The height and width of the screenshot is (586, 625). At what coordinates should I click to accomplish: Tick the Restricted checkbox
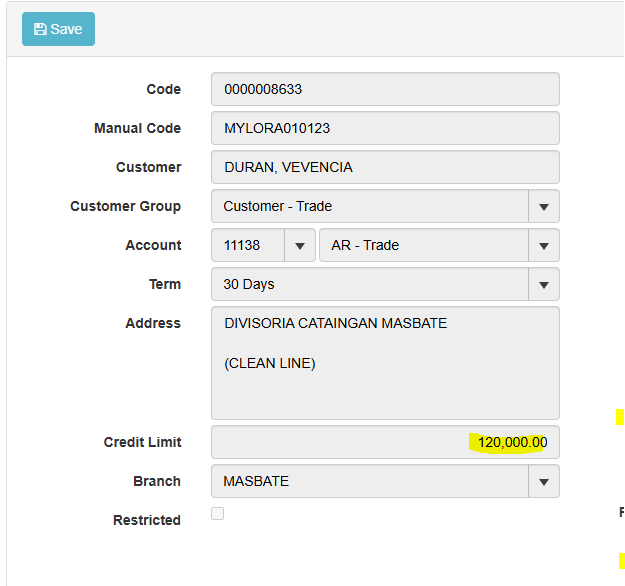click(217, 513)
